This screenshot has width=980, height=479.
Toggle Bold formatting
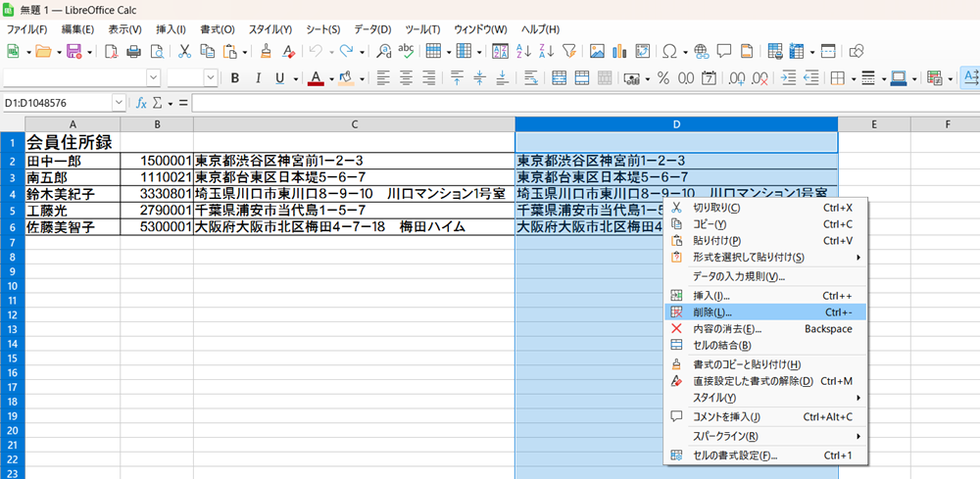click(235, 78)
